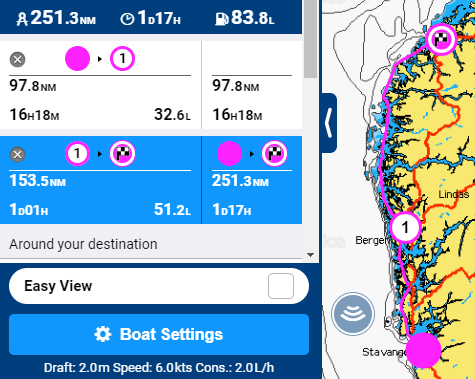
Task: Click magenta start point near Stavanger
Action: point(423,350)
